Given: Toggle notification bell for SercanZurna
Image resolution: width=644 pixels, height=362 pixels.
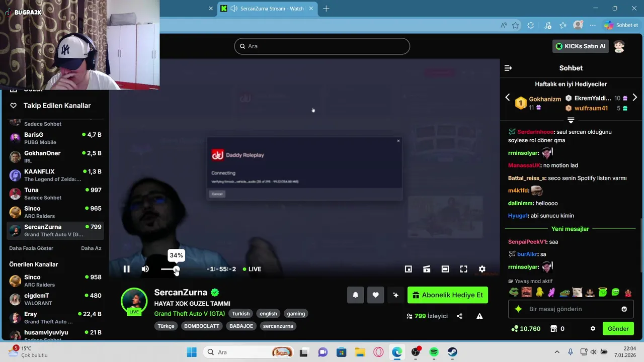Looking at the screenshot, I should click(355, 295).
